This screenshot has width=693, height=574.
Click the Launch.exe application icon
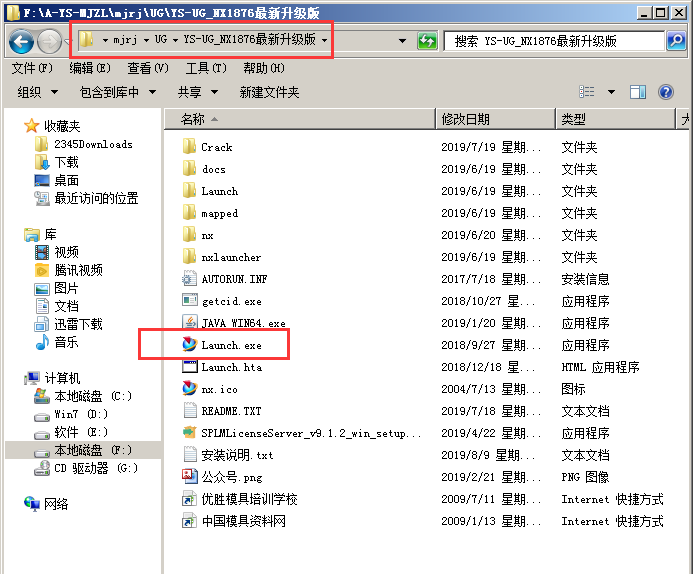coord(190,344)
